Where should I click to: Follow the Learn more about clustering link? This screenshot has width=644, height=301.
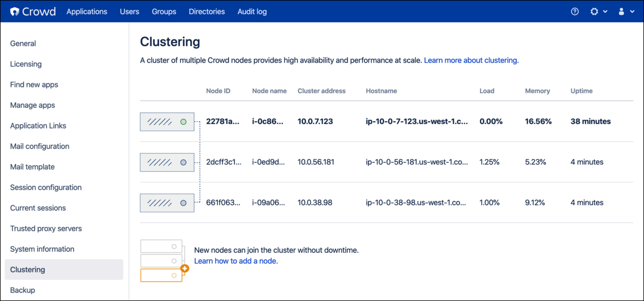[471, 60]
